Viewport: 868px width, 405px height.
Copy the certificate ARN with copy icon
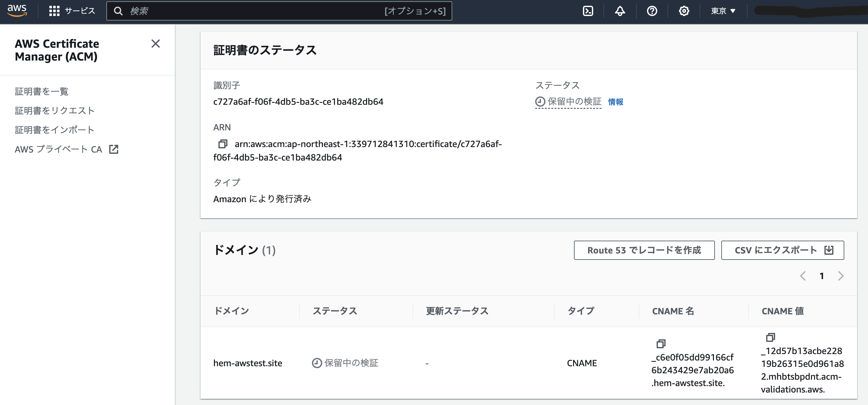click(223, 144)
